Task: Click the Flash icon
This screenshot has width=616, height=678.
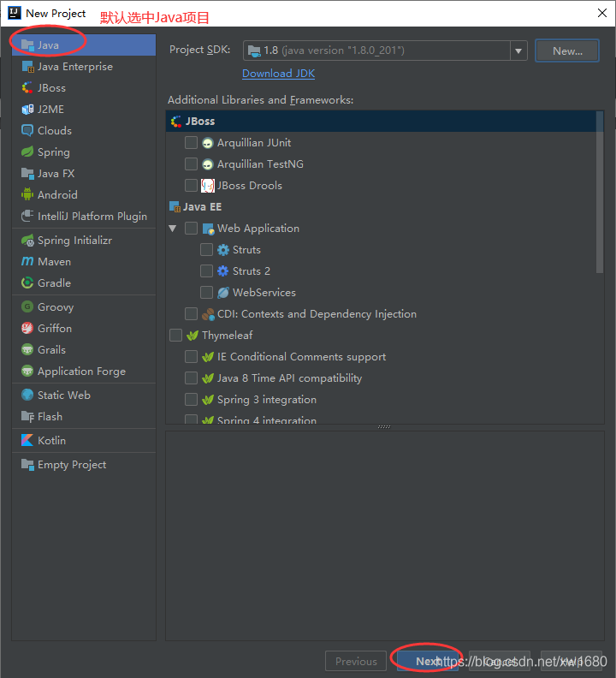Action: point(27,416)
